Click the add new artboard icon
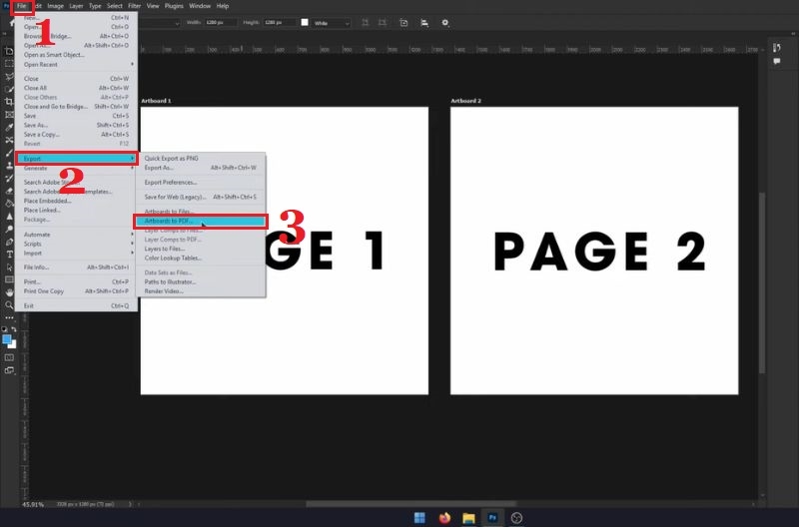This screenshot has height=532, width=799. pyautogui.click(x=403, y=23)
